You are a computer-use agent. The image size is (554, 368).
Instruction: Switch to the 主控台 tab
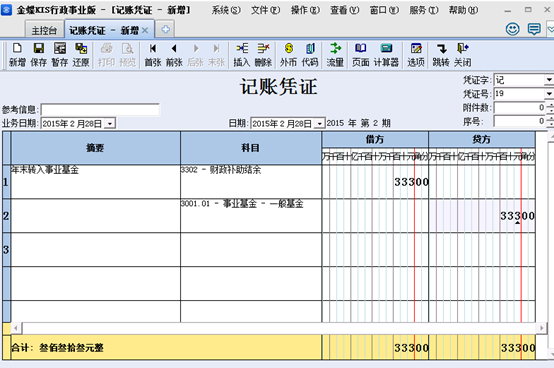pyautogui.click(x=44, y=30)
